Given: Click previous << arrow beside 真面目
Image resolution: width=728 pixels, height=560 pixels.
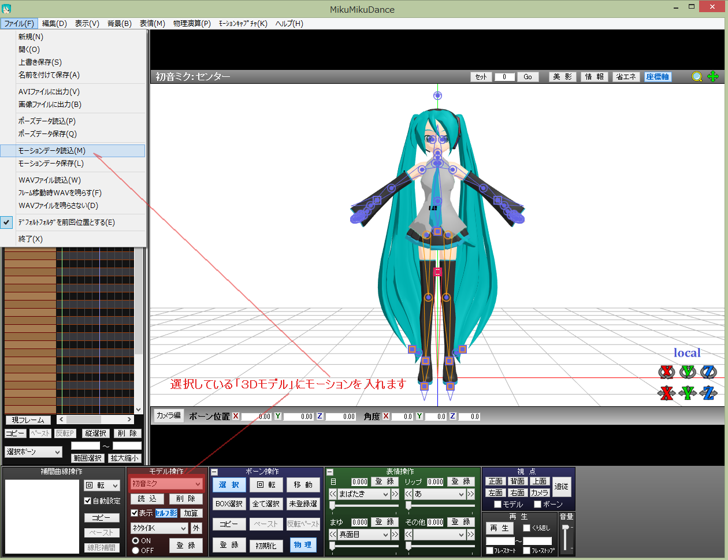Looking at the screenshot, I should (333, 535).
